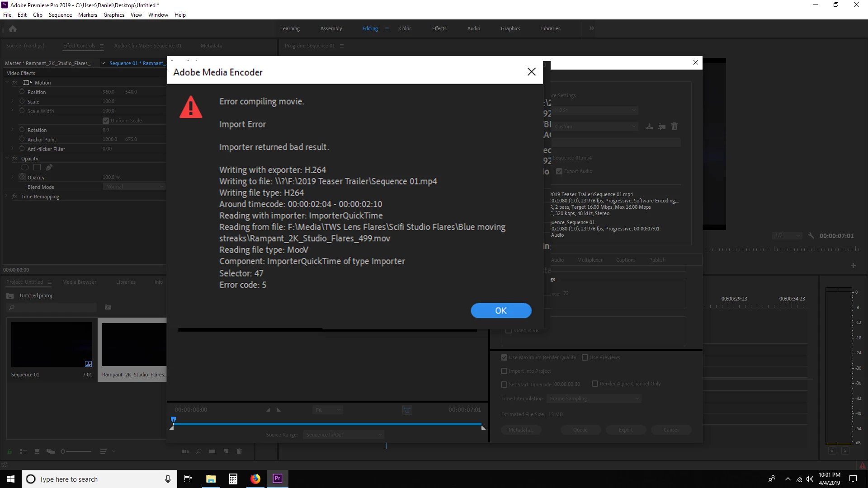This screenshot has height=488, width=868.
Task: Open the Time Interpolation dropdown
Action: tap(594, 399)
